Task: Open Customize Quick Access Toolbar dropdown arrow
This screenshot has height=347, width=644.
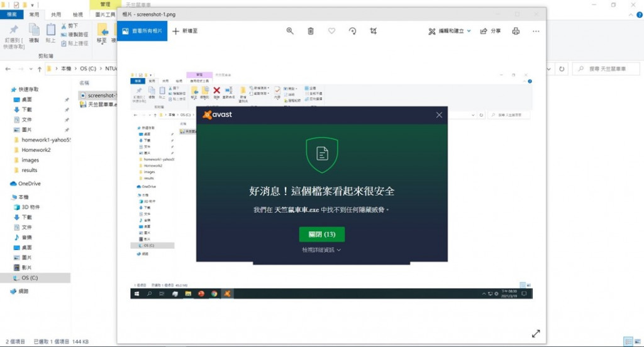Action: click(x=33, y=5)
